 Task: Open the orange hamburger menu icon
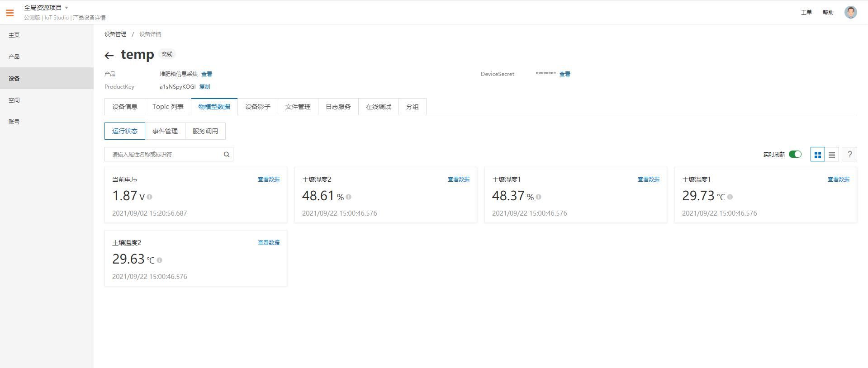10,13
